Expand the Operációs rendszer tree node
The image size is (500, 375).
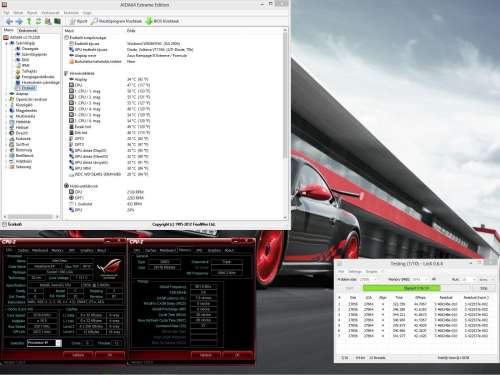pyautogui.click(x=6, y=99)
